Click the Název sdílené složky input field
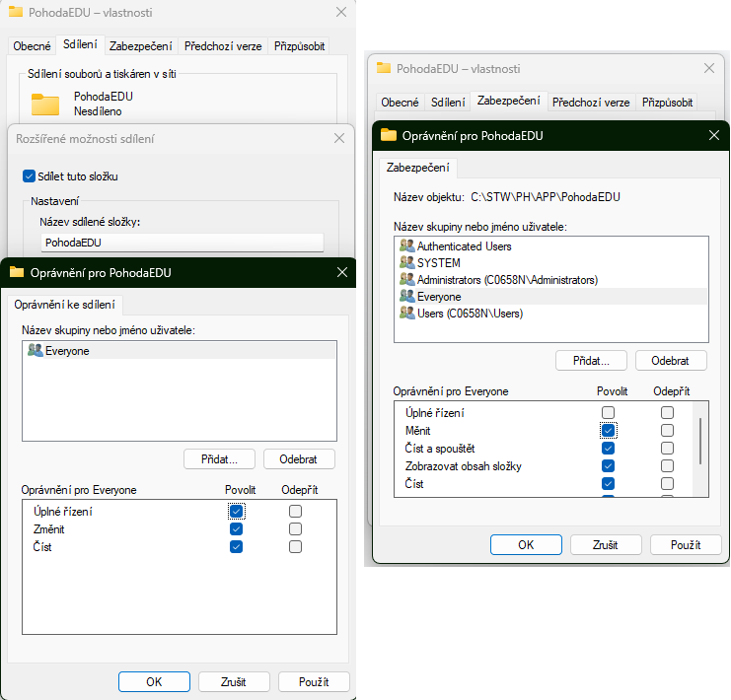Image resolution: width=731 pixels, height=700 pixels. 183,243
